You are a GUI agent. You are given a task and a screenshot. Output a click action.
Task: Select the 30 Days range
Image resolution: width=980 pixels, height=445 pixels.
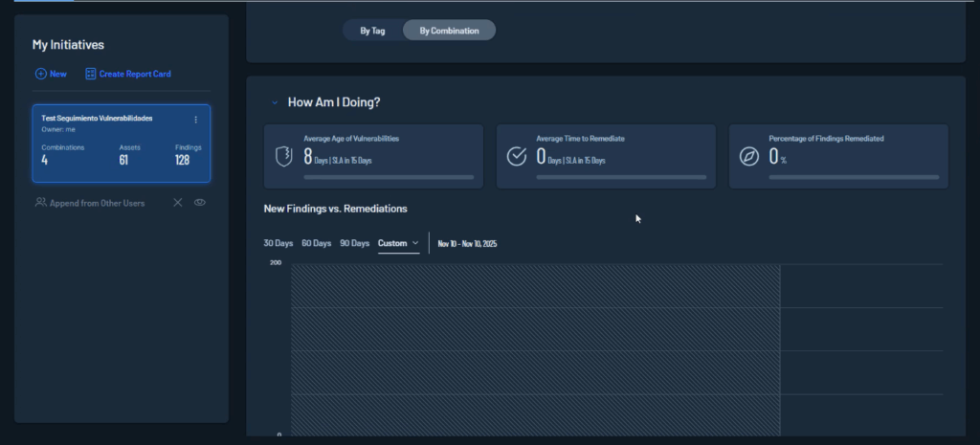278,243
